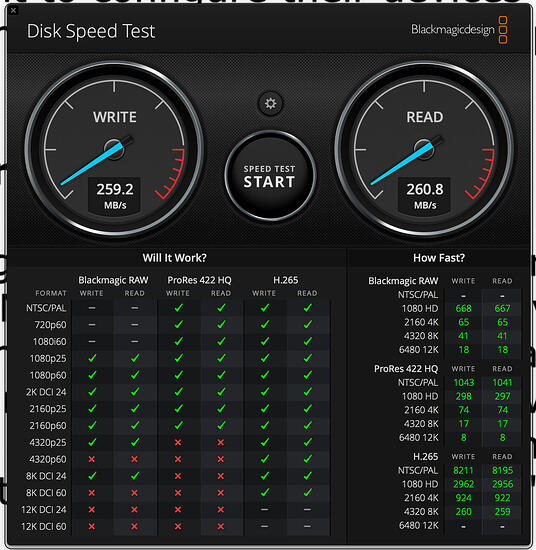
Task: Click the 8195 H.265 NTSC/PAL read value
Action: click(502, 470)
